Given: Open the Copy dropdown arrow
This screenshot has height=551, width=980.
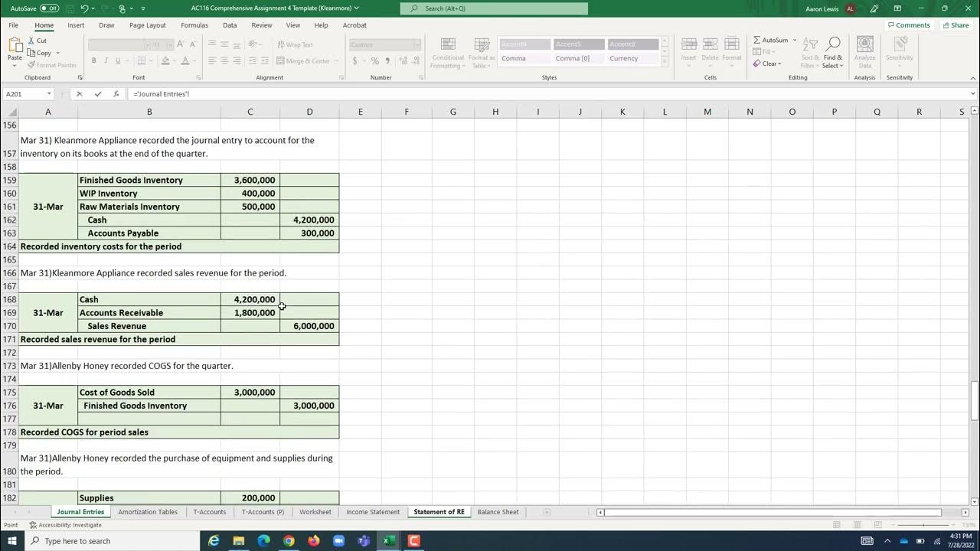Looking at the screenshot, I should tap(57, 54).
